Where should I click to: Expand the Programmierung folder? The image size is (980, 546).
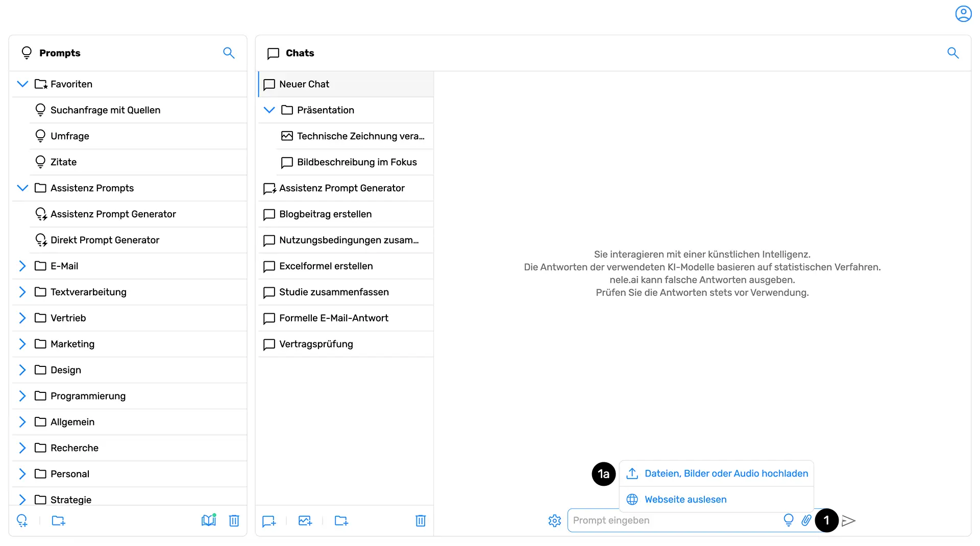coord(22,396)
